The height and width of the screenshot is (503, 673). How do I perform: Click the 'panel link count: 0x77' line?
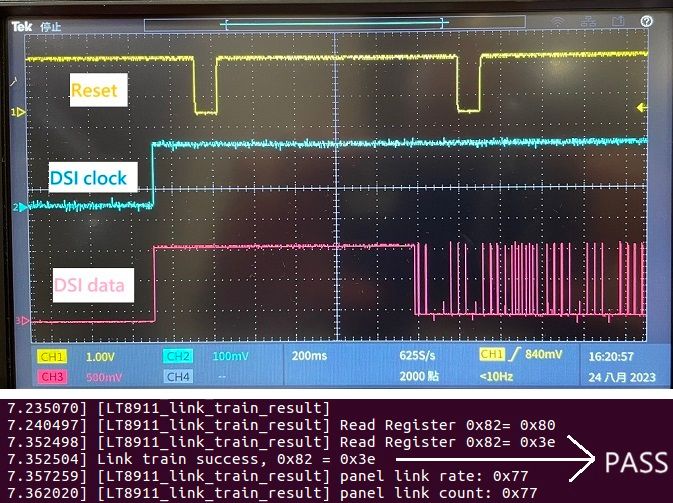[272, 493]
